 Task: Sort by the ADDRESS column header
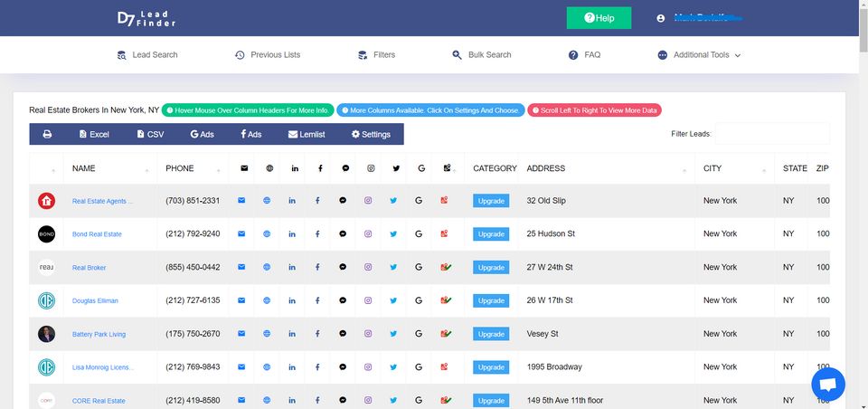546,168
